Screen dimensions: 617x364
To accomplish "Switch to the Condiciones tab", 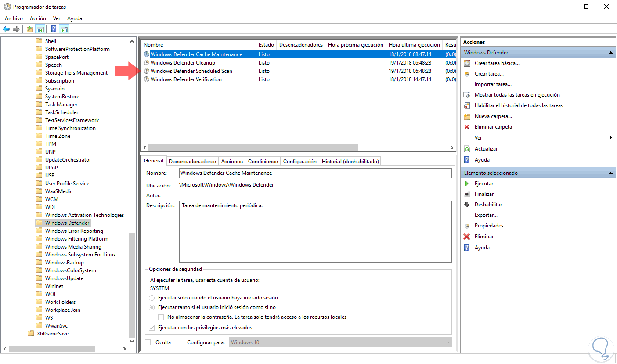I will click(x=263, y=162).
